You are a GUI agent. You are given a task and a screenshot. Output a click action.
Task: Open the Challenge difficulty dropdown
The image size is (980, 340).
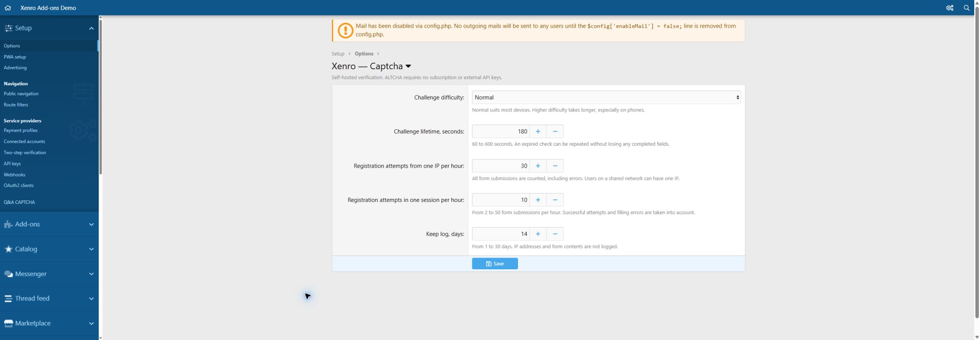606,98
